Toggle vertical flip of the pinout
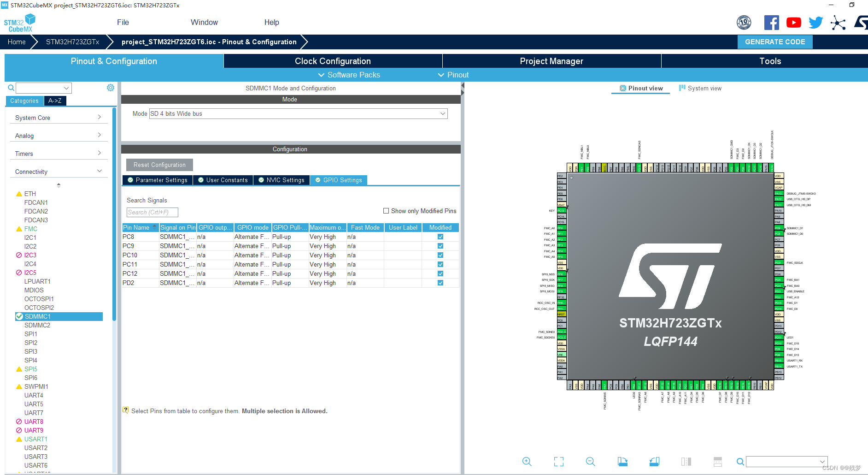 (717, 462)
